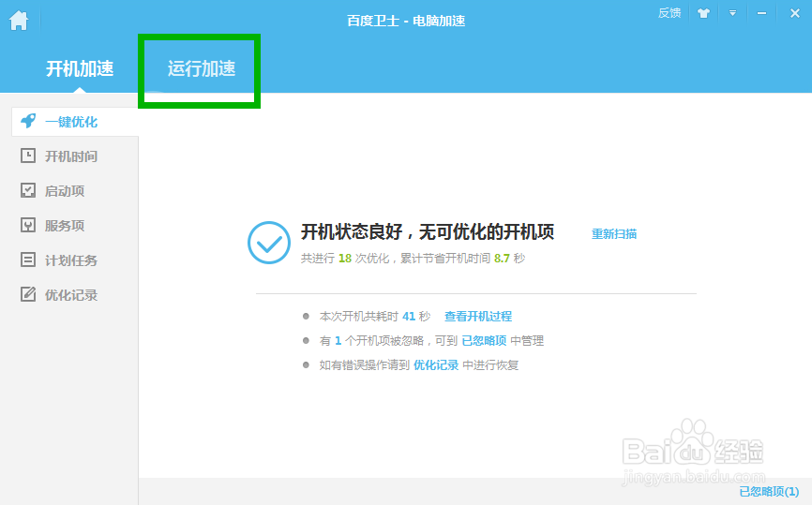This screenshot has width=812, height=505.
Task: Click the wrench icon beside 服务项
Action: [x=28, y=225]
